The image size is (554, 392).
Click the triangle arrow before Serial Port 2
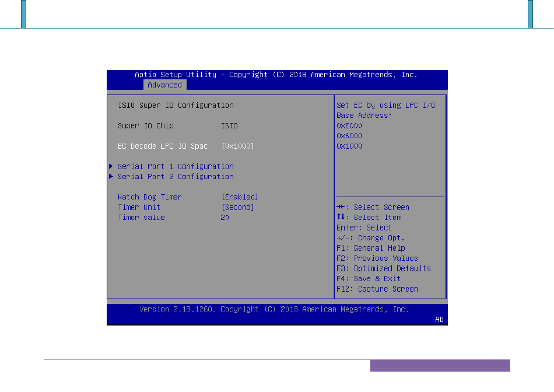tap(111, 177)
